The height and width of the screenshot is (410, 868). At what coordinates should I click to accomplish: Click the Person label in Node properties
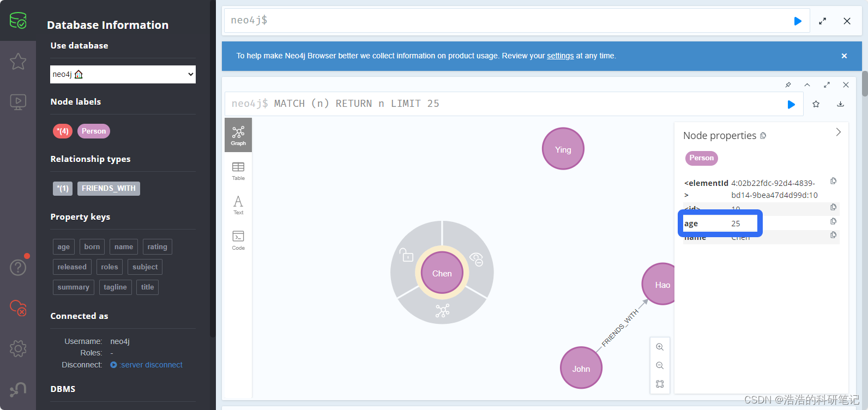click(x=702, y=158)
